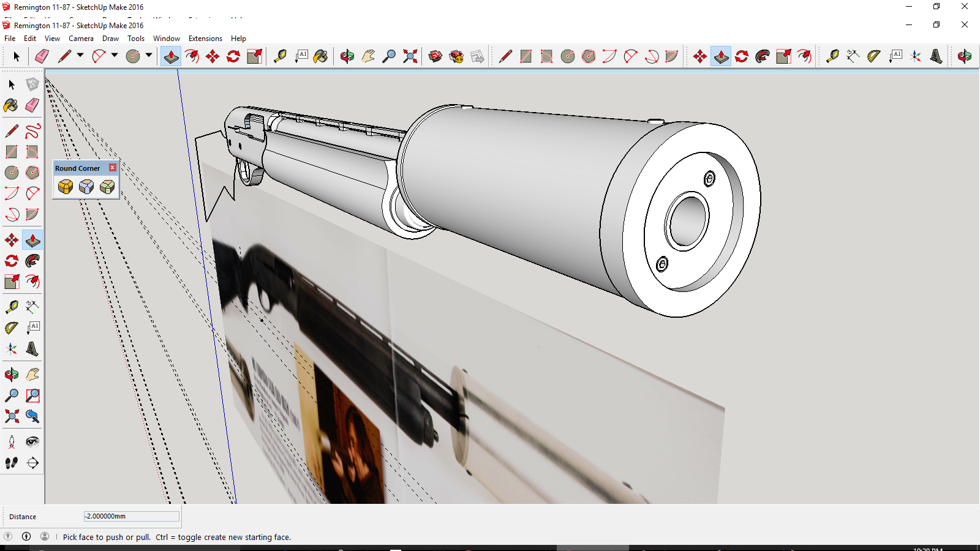980x551 pixels.
Task: Open the Tools menu
Action: (x=136, y=38)
